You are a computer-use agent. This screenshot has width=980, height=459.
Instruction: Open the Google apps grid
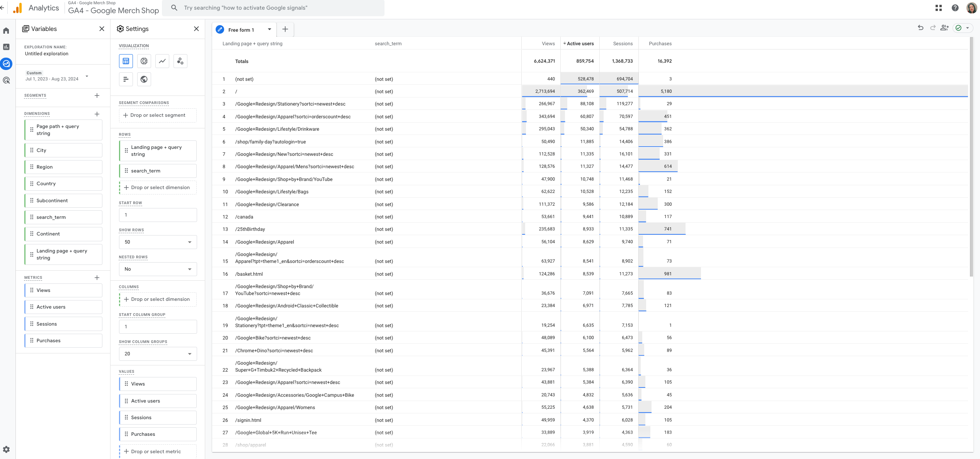pos(939,8)
